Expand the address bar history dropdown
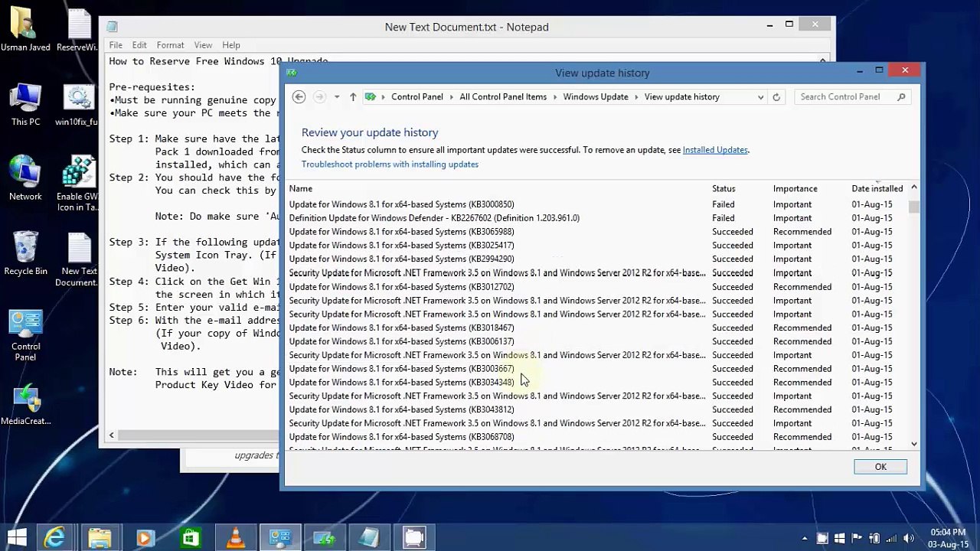The width and height of the screenshot is (980, 551). click(x=760, y=97)
